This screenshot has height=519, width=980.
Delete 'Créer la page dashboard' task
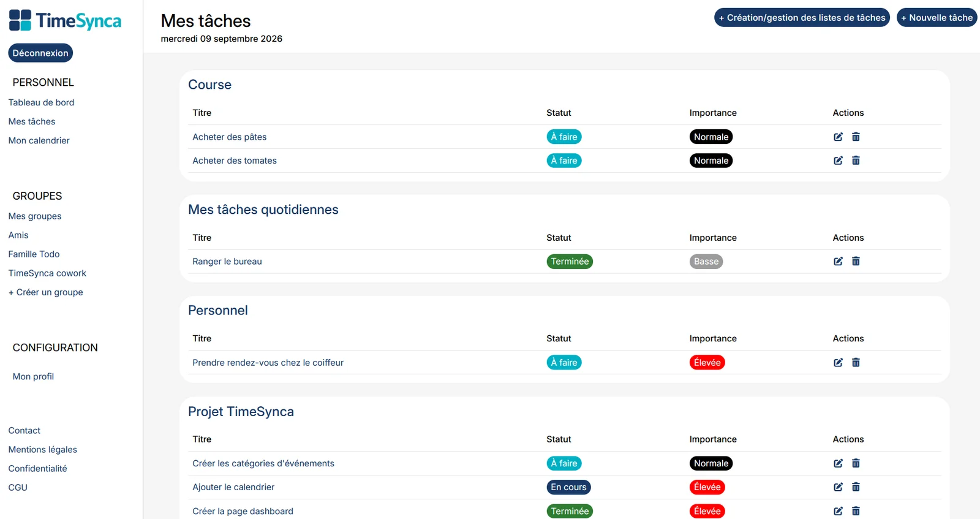[x=856, y=511]
